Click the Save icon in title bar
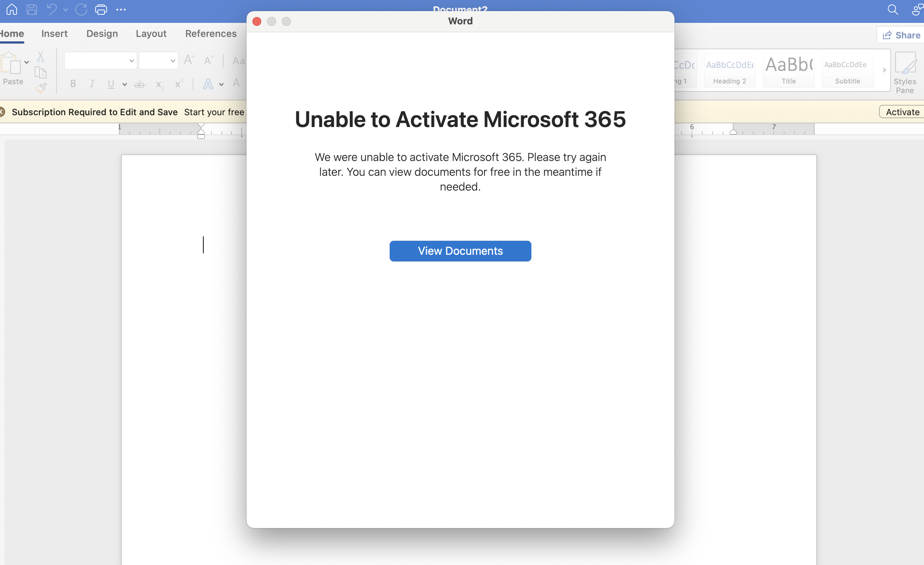 (32, 9)
